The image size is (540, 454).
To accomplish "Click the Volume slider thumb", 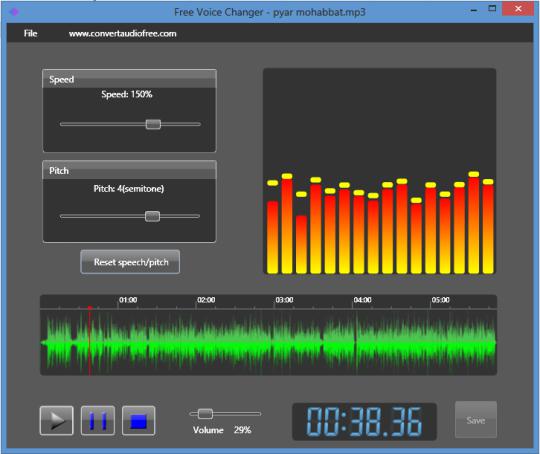I will point(206,414).
